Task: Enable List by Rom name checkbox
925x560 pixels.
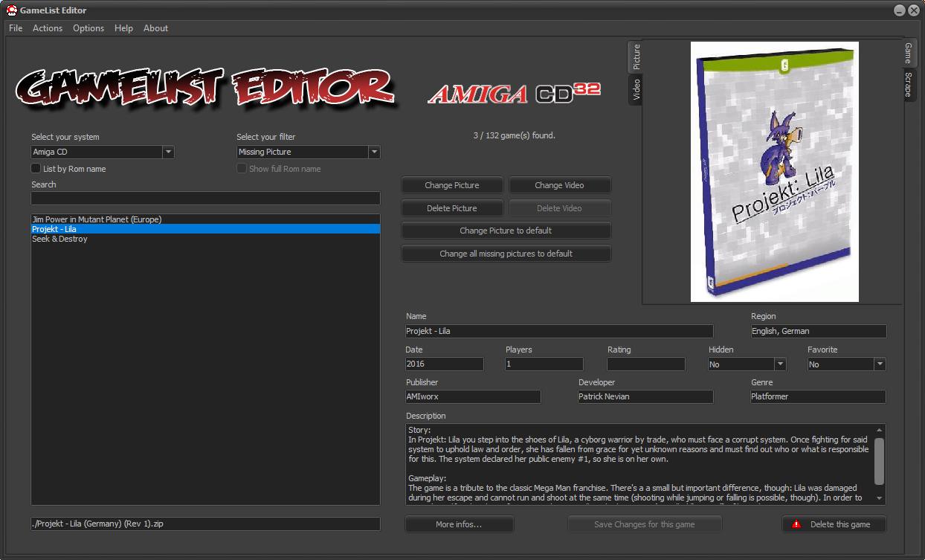Action: pyautogui.click(x=36, y=169)
